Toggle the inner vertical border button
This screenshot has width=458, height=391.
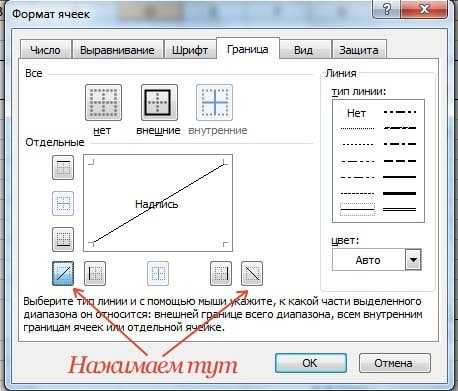click(x=158, y=274)
